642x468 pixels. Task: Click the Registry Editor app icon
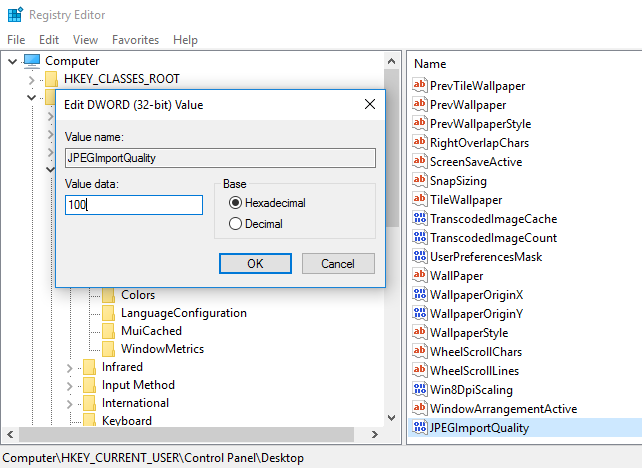point(16,14)
